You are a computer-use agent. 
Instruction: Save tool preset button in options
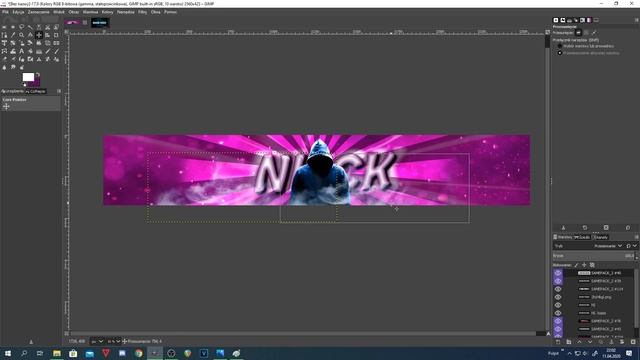[x=563, y=228]
